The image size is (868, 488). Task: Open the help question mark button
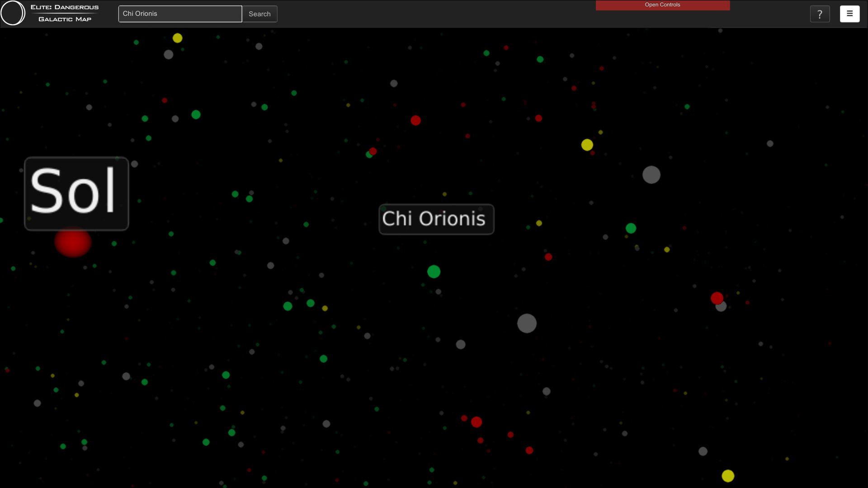pos(820,14)
